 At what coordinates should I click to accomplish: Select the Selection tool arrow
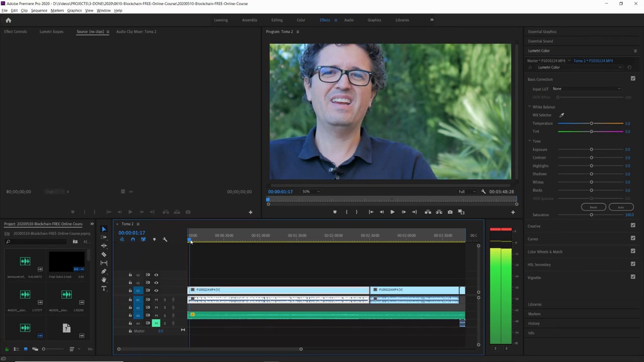point(104,229)
